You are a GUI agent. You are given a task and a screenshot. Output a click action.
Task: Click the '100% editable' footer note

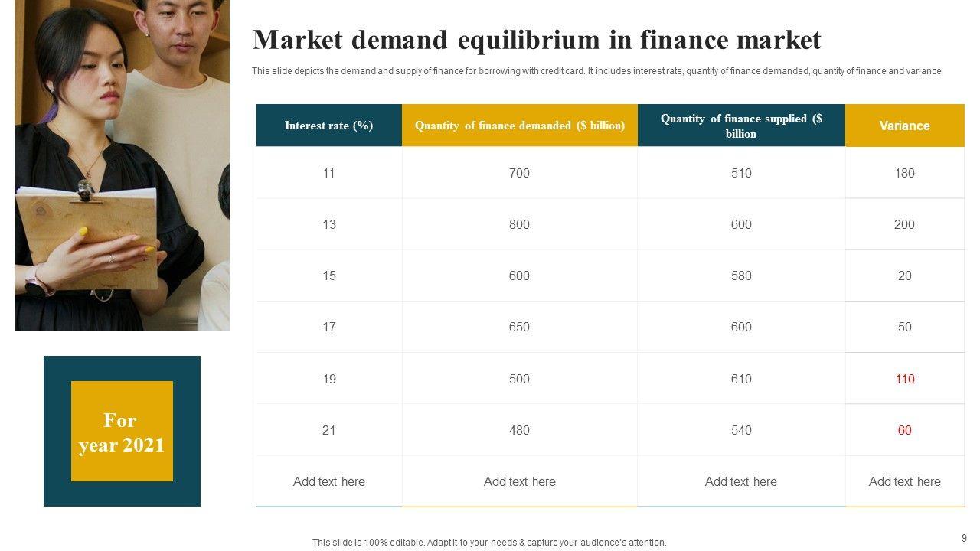tap(489, 542)
